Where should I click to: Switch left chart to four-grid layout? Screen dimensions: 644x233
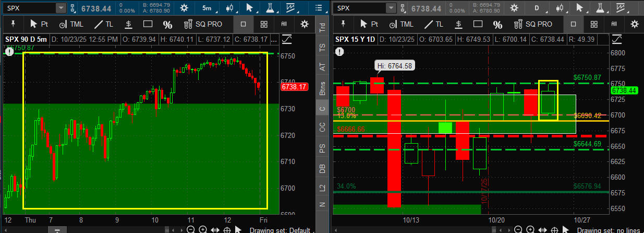(x=264, y=24)
